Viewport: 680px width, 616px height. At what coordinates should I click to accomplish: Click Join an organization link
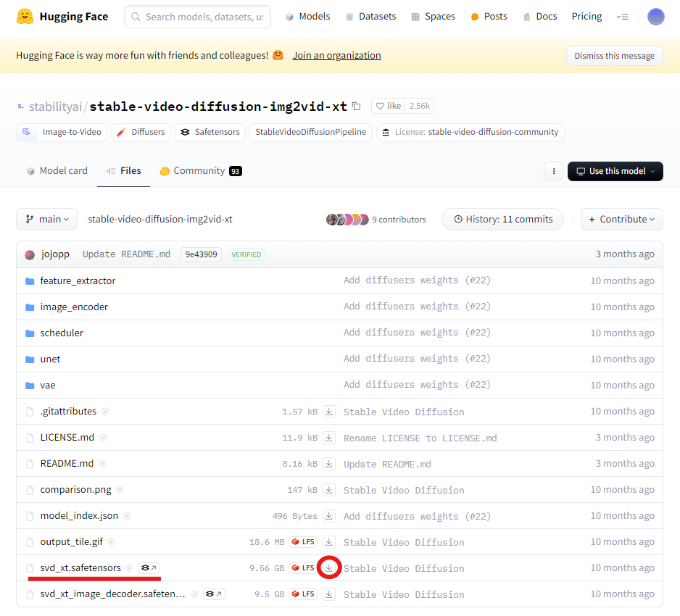coord(336,56)
